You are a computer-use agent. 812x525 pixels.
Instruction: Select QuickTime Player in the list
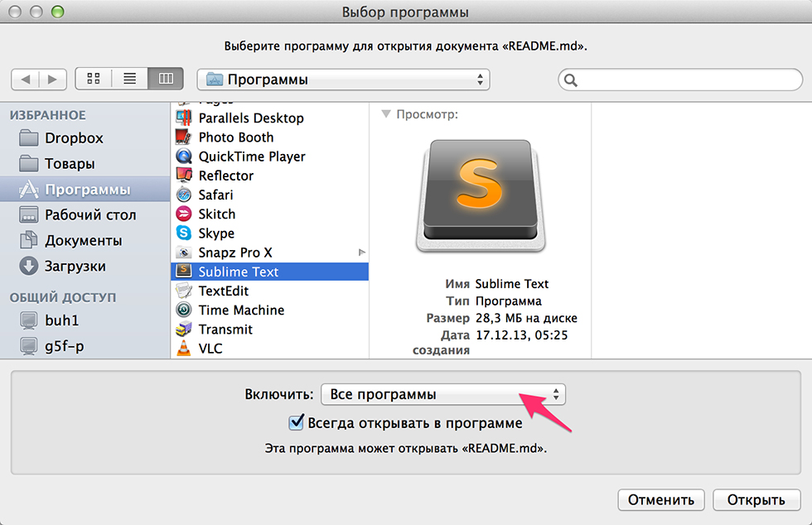click(x=270, y=157)
